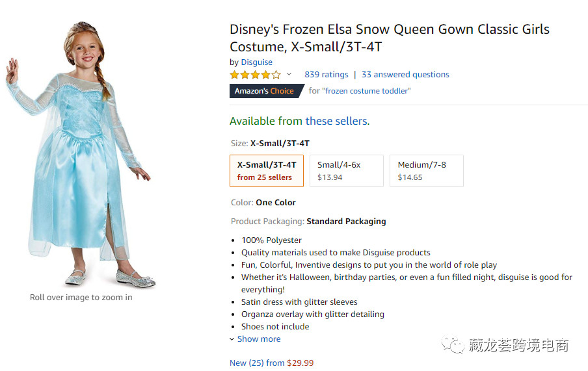Open the "frozen costume toddler" search link

point(367,91)
